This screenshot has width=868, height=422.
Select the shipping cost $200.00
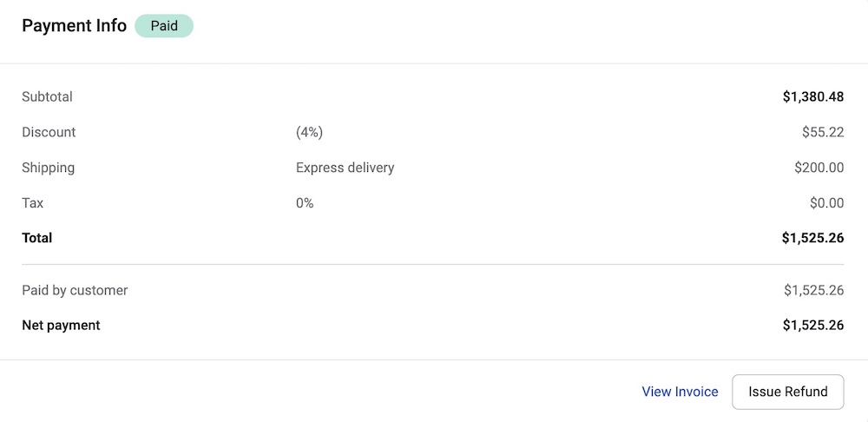pos(819,168)
